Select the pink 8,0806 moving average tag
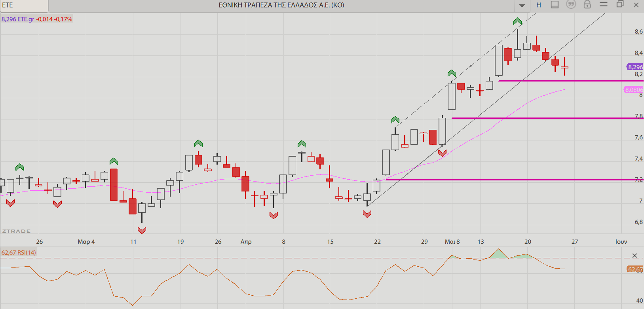 (x=634, y=90)
